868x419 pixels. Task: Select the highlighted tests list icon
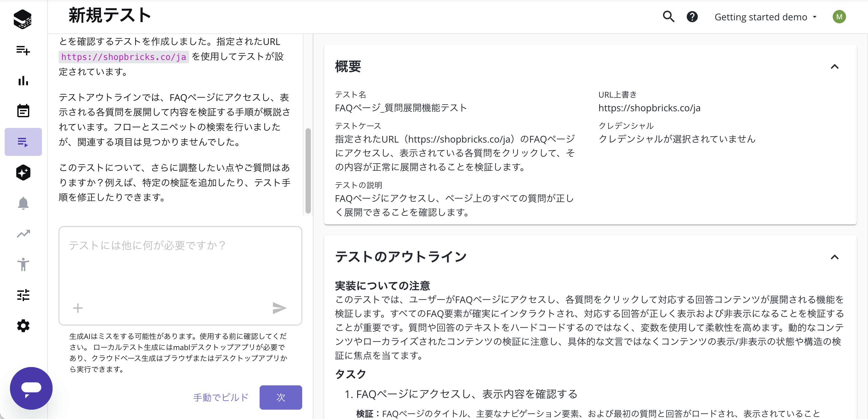click(23, 142)
